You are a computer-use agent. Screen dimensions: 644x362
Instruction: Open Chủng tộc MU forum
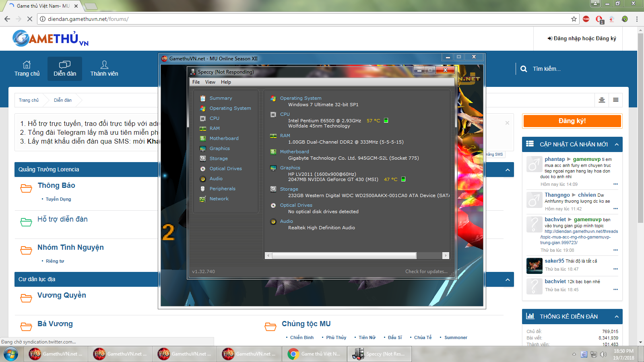pos(306,324)
